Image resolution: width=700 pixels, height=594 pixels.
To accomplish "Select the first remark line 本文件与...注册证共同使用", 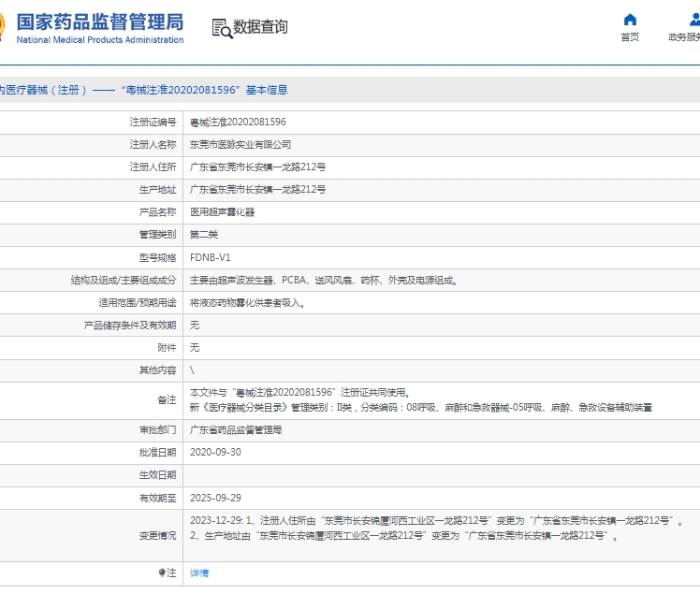I will point(300,393).
